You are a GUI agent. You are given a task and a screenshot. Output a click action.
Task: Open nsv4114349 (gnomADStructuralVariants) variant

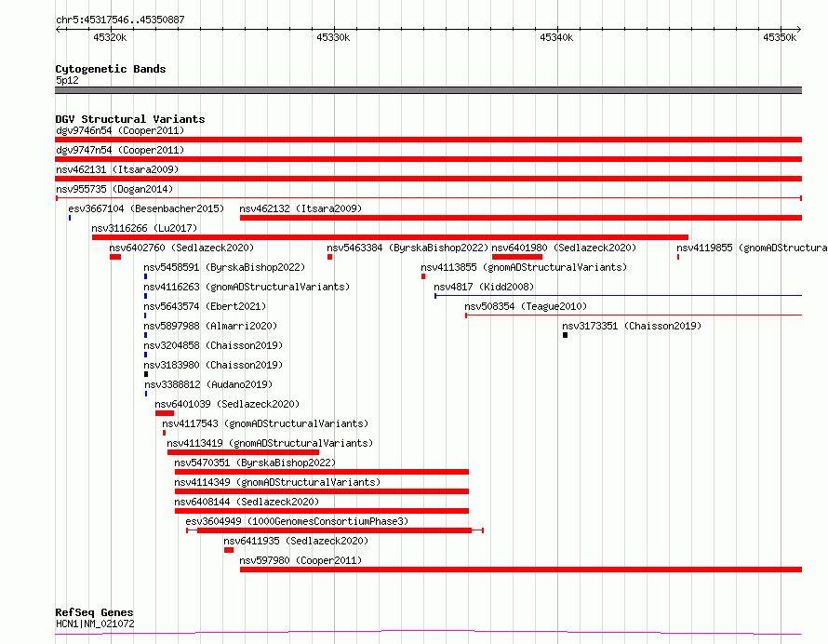(x=277, y=482)
